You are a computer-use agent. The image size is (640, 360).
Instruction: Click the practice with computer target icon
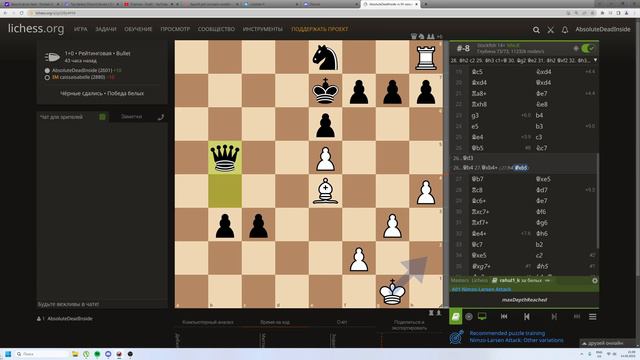pyautogui.click(x=469, y=317)
